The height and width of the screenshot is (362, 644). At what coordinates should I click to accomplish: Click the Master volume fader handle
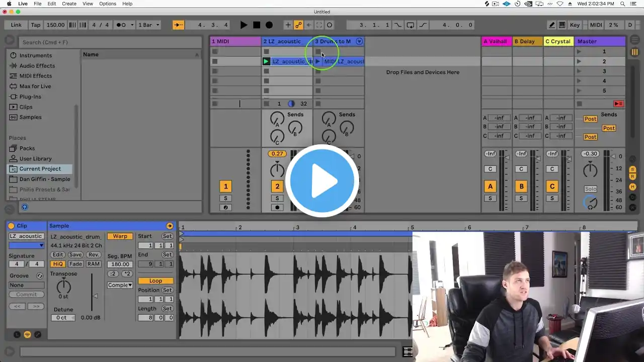click(613, 156)
